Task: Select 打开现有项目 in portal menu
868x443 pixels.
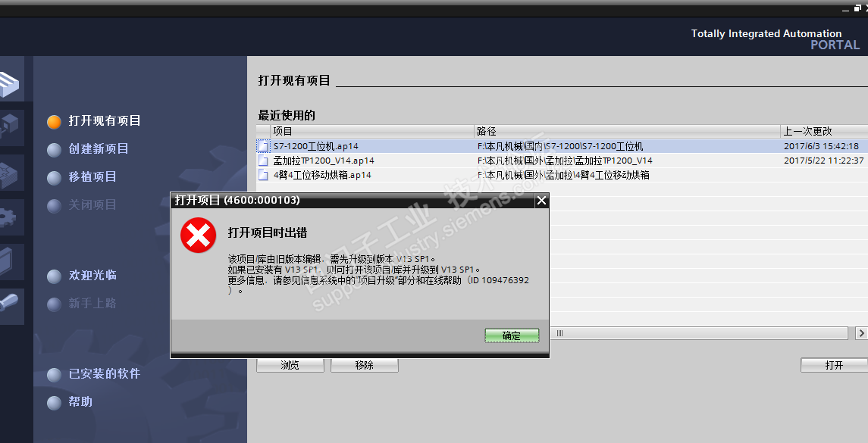Action: click(x=104, y=120)
